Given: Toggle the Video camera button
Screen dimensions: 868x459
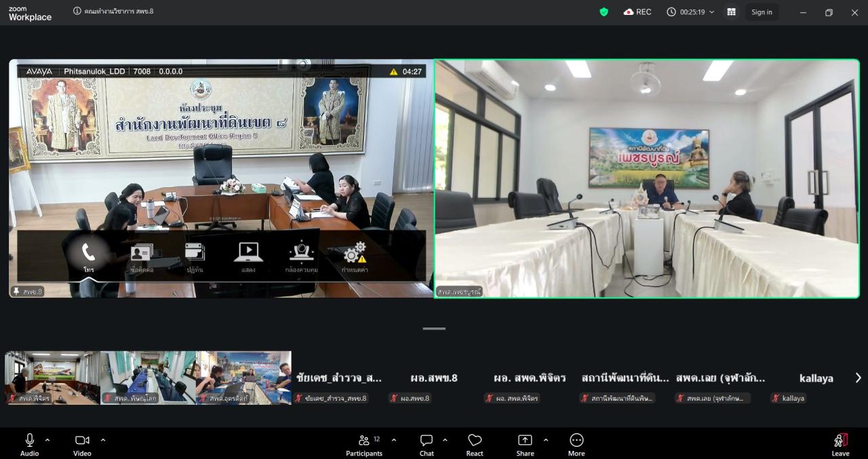Looking at the screenshot, I should (82, 444).
